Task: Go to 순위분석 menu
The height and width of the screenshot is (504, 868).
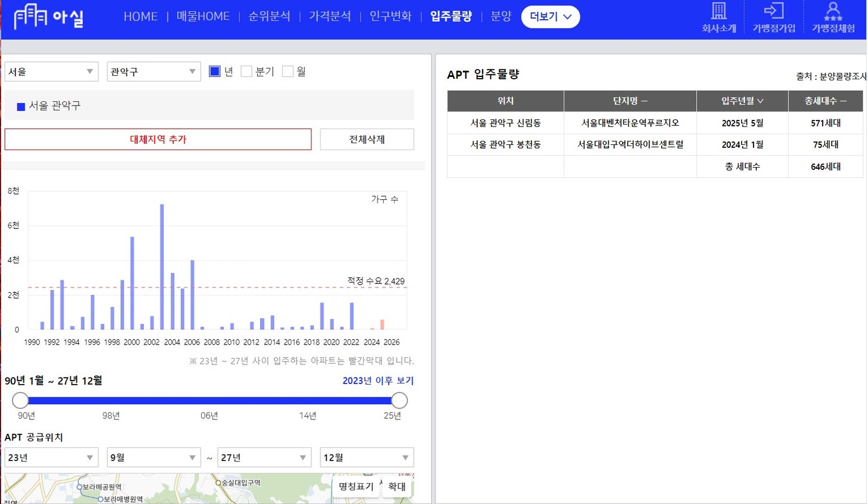Action: coord(269,17)
